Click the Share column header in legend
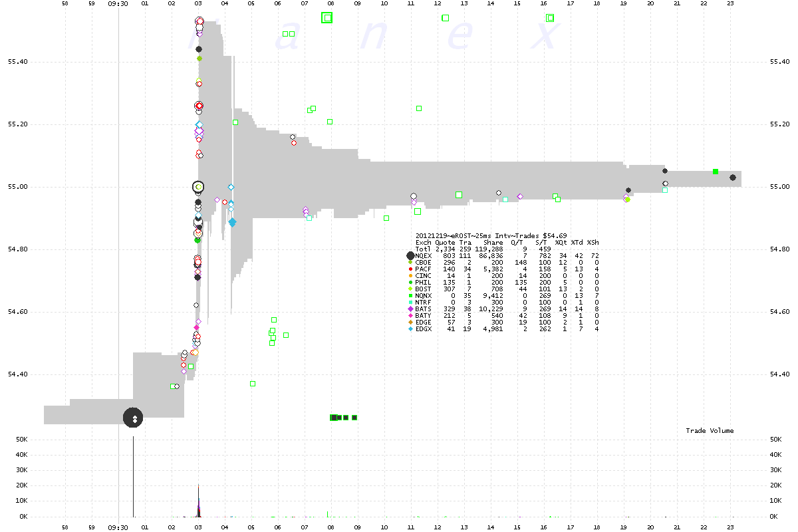 [493, 243]
